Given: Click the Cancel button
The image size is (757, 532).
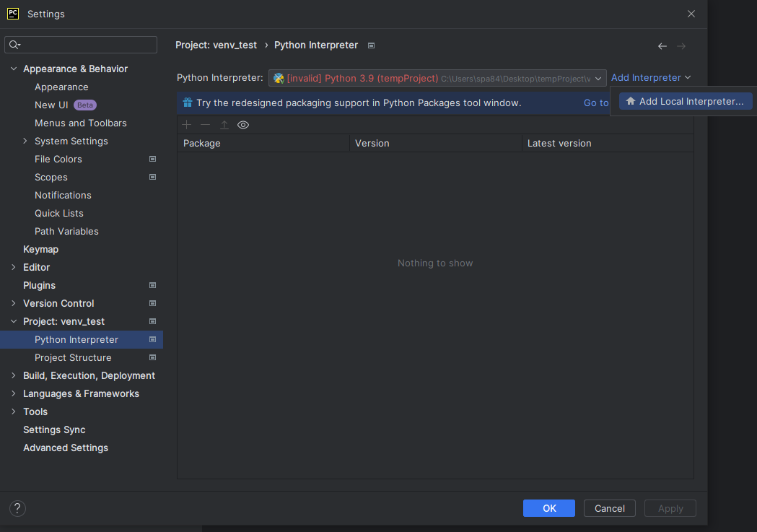Looking at the screenshot, I should [x=609, y=508].
